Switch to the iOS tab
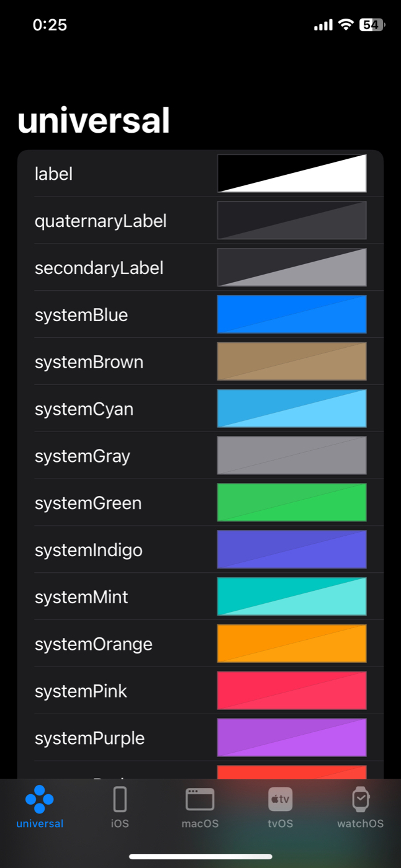Viewport: 401px width, 868px height. tap(120, 806)
